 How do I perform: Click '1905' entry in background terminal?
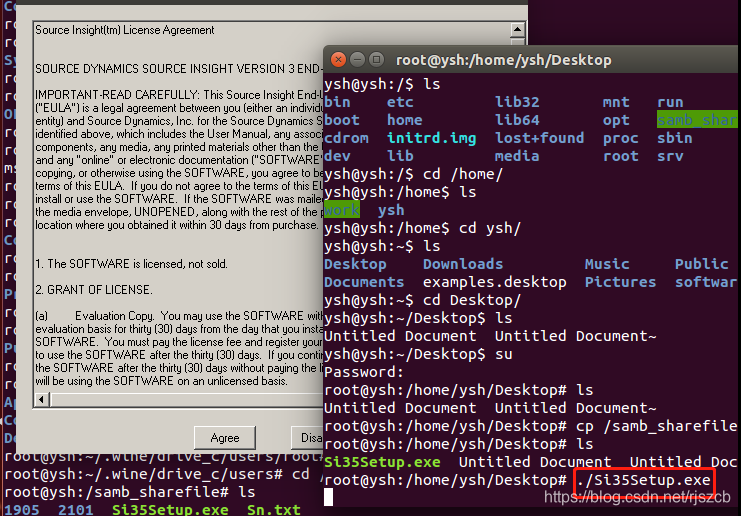pos(22,510)
